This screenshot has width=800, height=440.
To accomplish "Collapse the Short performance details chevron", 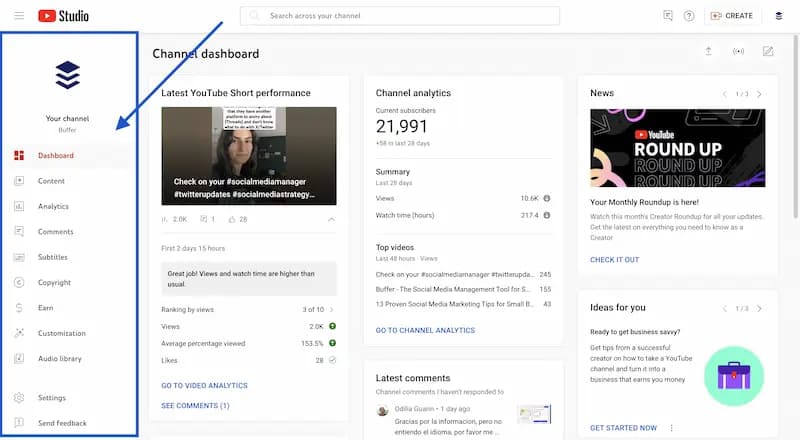I will (331, 219).
